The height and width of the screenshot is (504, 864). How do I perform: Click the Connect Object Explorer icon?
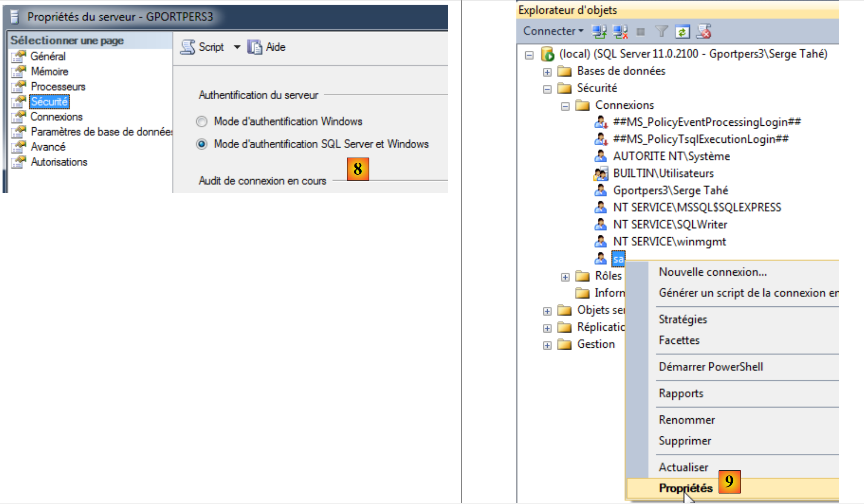pos(599,32)
